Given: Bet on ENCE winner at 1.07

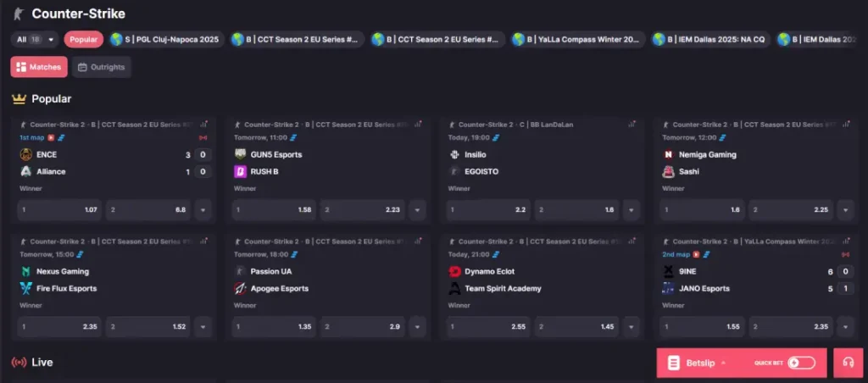Looking at the screenshot, I should pos(60,210).
